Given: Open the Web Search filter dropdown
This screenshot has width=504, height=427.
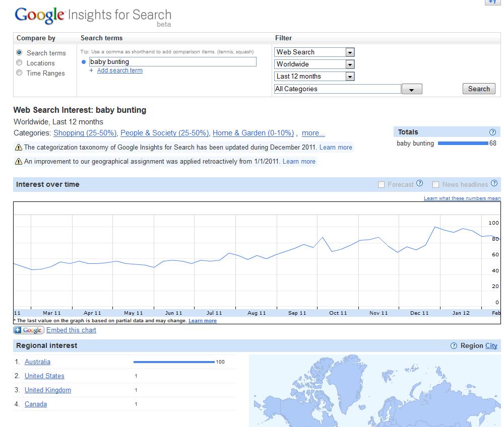Looking at the screenshot, I should [x=314, y=52].
